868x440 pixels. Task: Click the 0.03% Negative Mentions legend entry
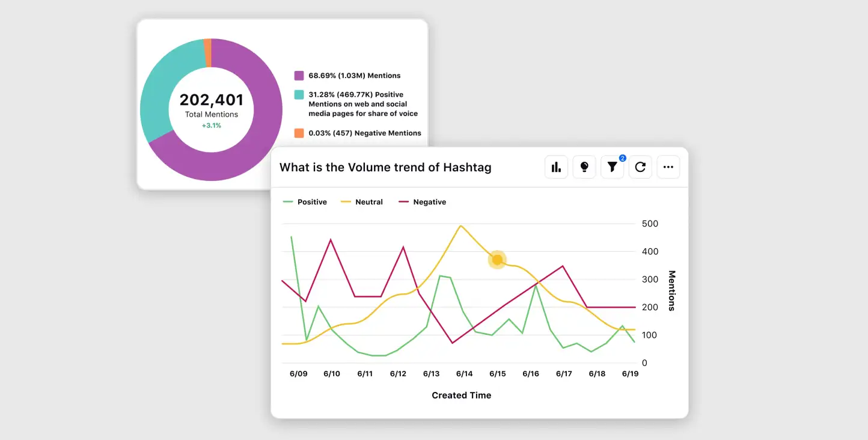[x=365, y=133]
